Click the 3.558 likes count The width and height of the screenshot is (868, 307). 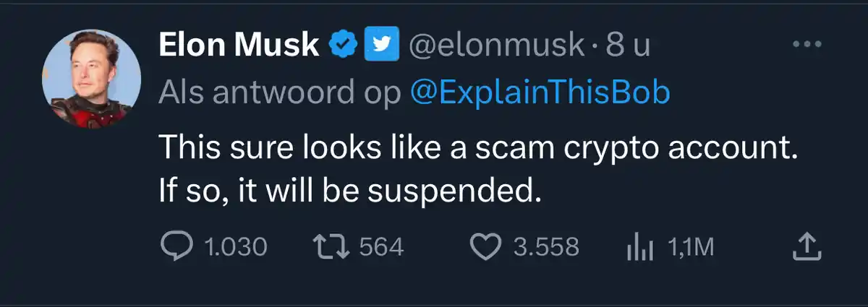click(x=546, y=248)
